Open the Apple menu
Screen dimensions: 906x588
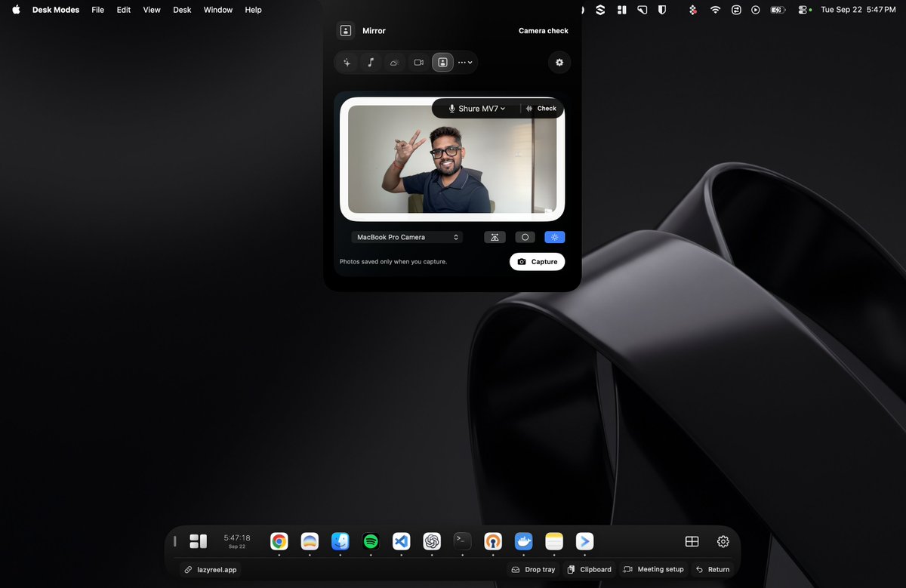coord(16,10)
